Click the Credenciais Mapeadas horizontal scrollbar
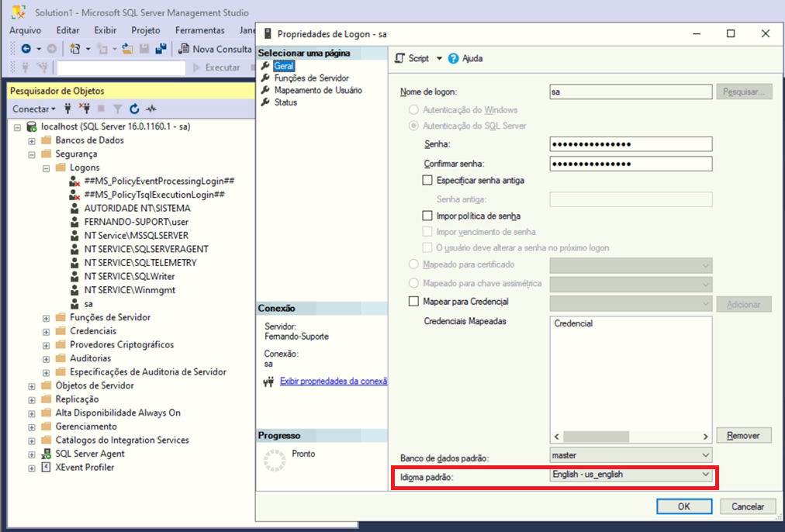The image size is (785, 532). tap(631, 437)
